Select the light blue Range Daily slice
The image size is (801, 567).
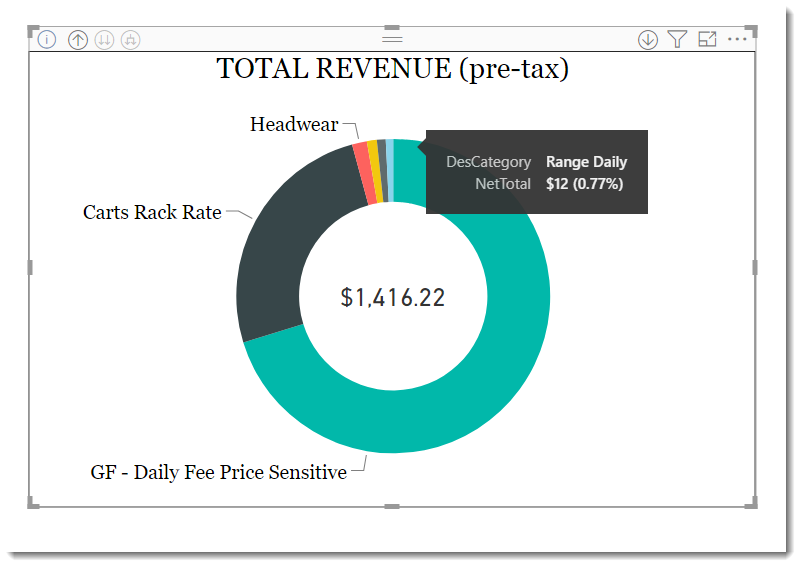pyautogui.click(x=390, y=170)
